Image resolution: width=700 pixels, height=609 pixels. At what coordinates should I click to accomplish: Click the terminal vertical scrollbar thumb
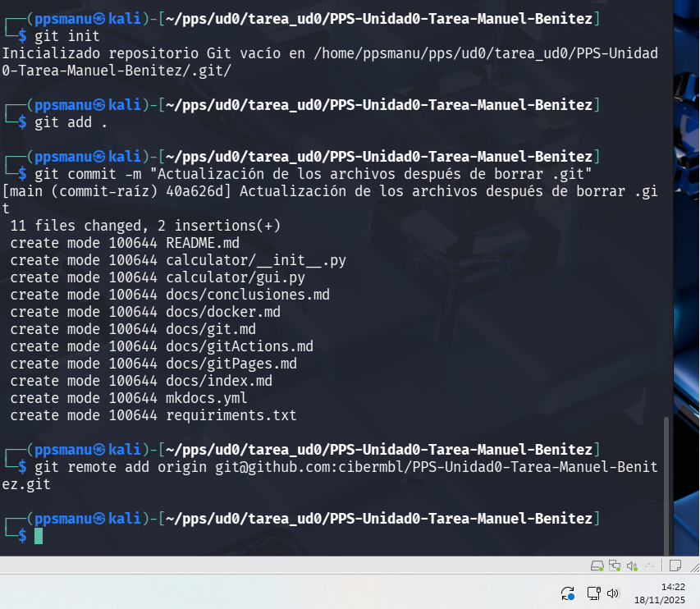click(666, 486)
